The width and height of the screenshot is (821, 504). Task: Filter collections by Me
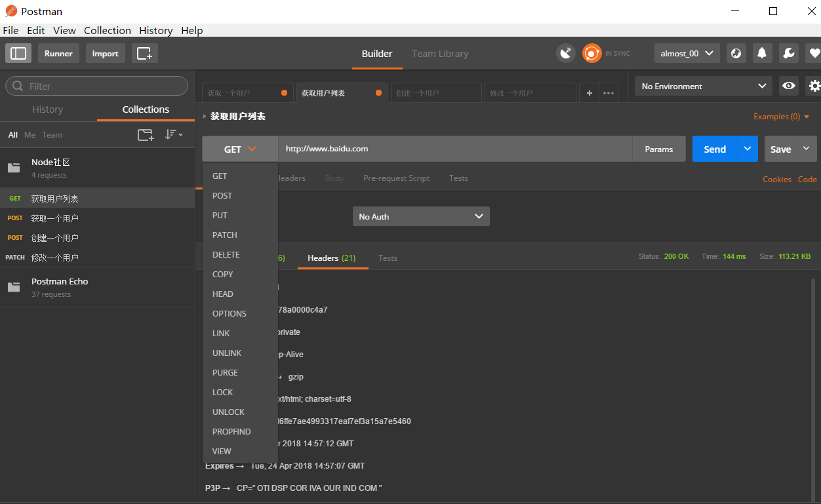click(x=30, y=134)
